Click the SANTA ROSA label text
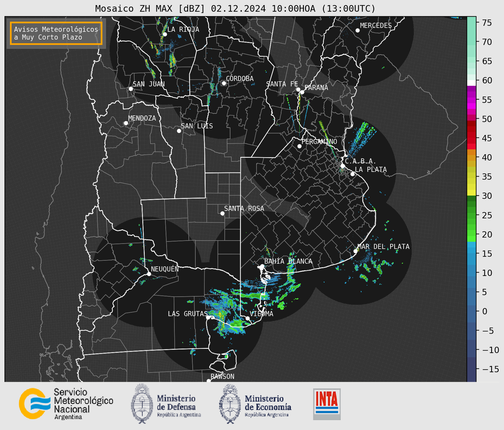Image resolution: width=504 pixels, height=430 pixels. click(244, 208)
